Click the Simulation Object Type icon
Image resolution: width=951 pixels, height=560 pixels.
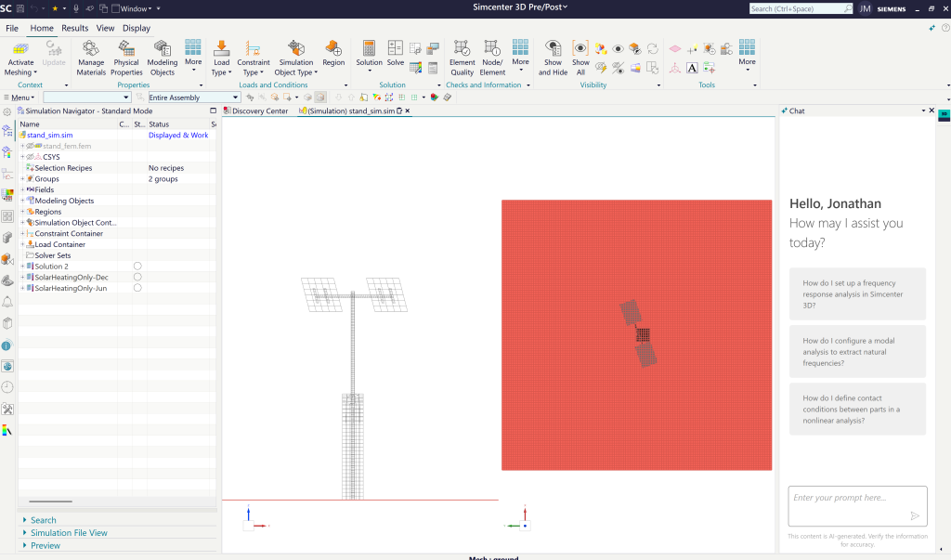click(x=296, y=48)
